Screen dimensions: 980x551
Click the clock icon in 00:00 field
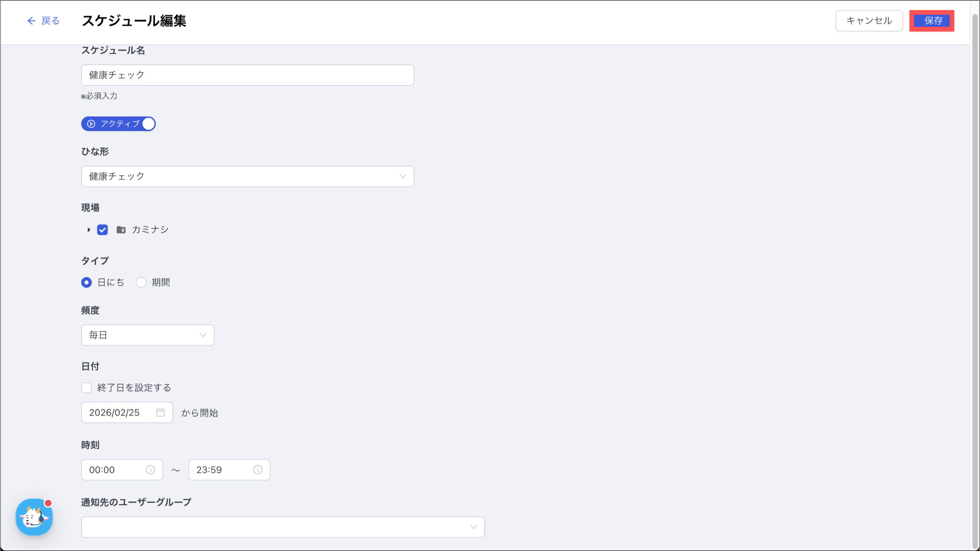coord(150,470)
